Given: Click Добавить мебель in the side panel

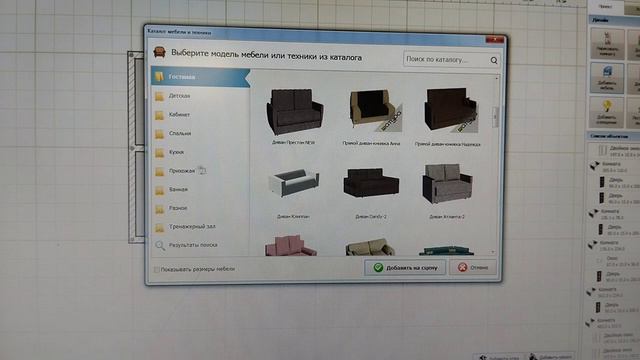Looking at the screenshot, I should coord(607,78).
